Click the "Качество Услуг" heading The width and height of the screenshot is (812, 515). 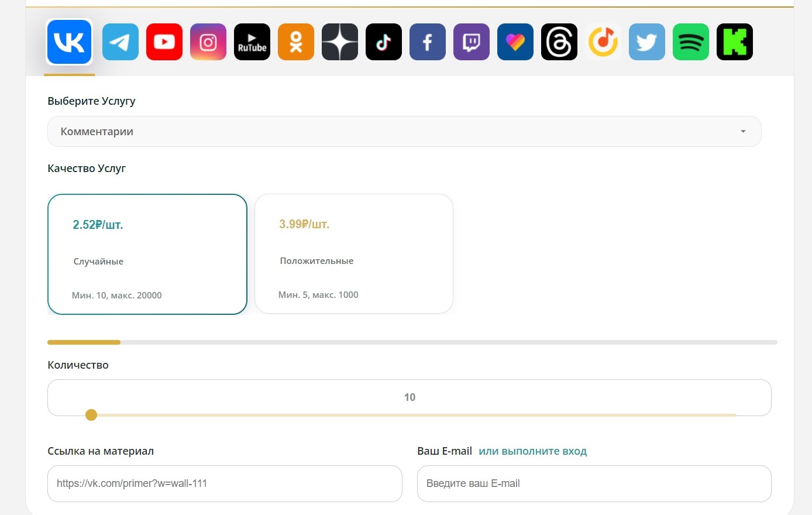pyautogui.click(x=87, y=169)
